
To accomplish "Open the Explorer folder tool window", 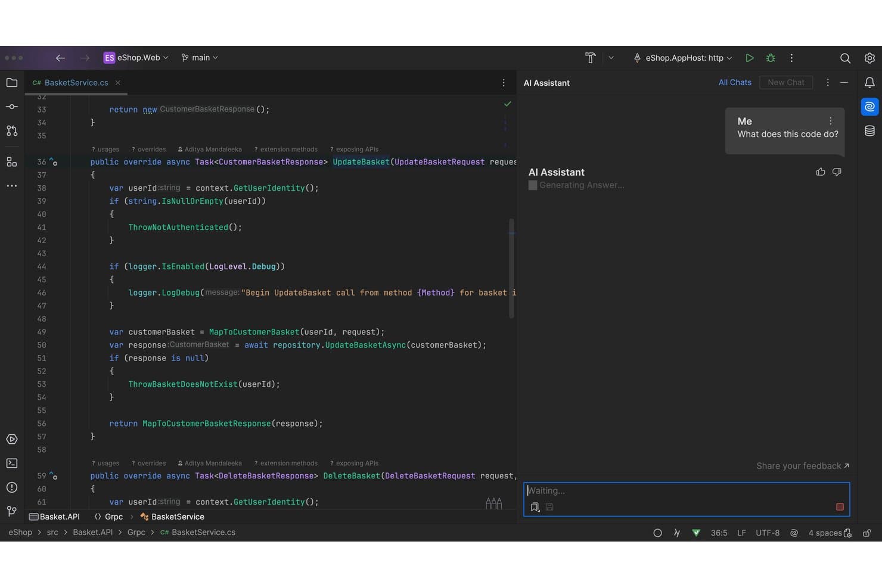I will tap(12, 83).
